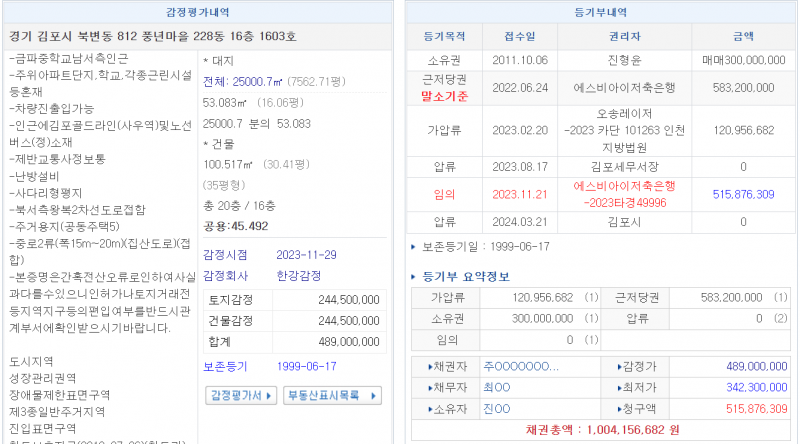This screenshot has height=444, width=800.
Task: Click the arrow icon beside 등기부 요약정보
Action: click(x=415, y=276)
